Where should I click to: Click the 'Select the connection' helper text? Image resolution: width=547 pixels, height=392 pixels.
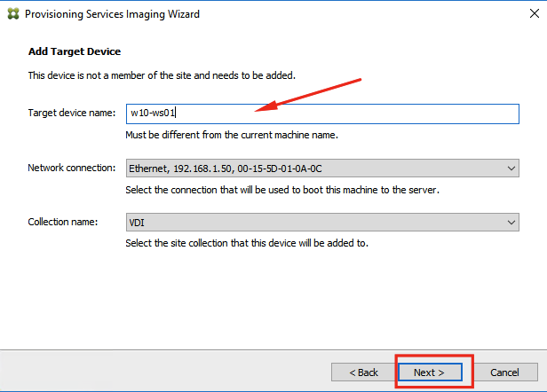[282, 190]
